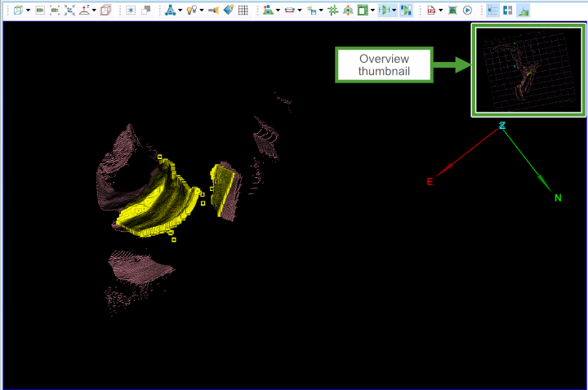The width and height of the screenshot is (588, 390).
Task: Toggle the grid display icon
Action: click(x=243, y=10)
